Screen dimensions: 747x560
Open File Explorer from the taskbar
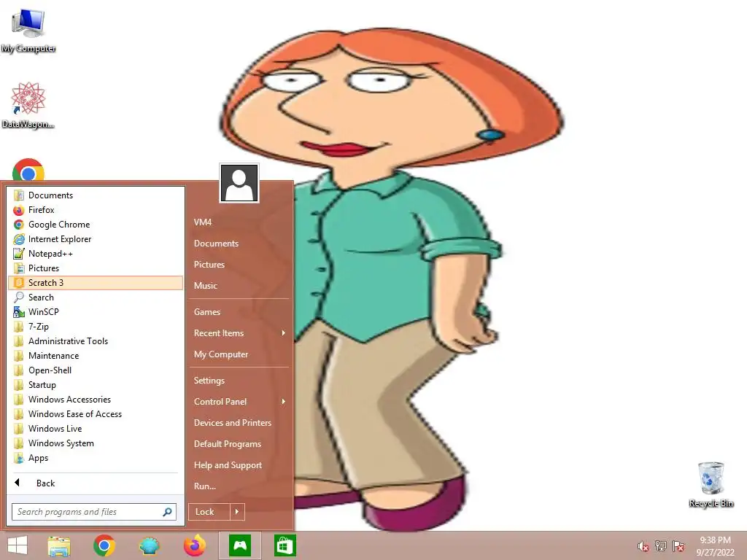click(59, 545)
